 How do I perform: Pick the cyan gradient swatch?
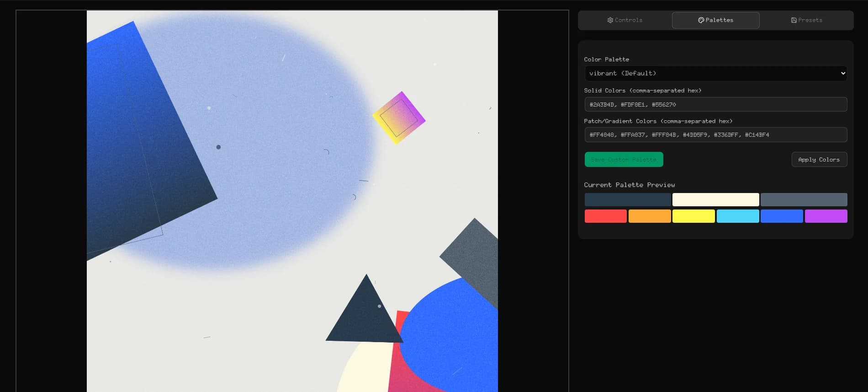click(x=738, y=216)
